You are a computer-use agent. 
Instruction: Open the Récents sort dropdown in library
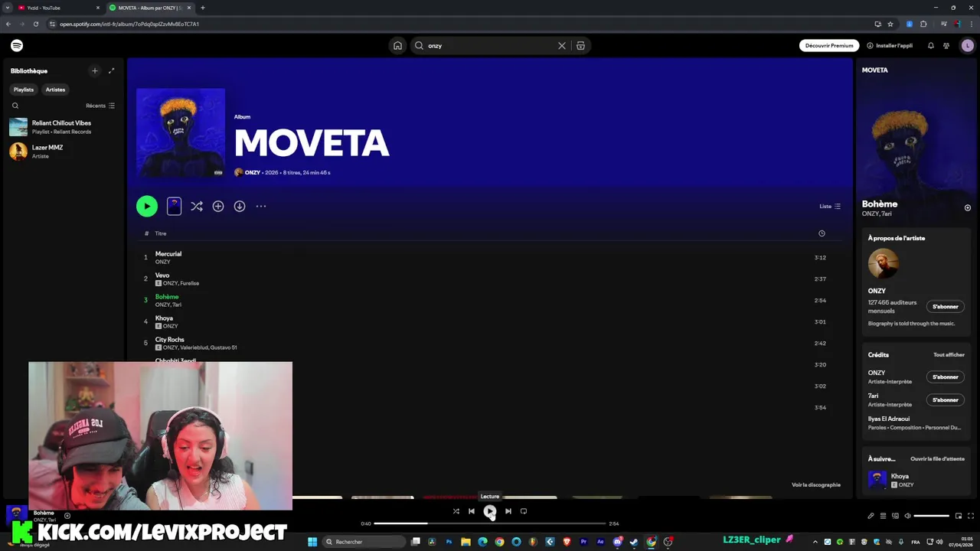tap(100, 106)
